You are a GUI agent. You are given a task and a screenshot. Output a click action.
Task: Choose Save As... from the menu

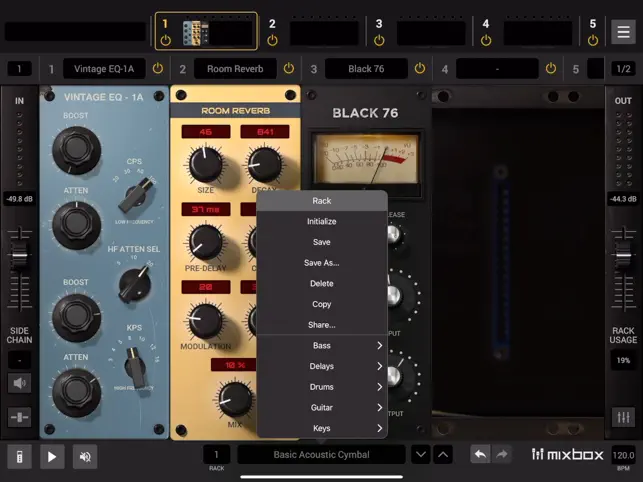(322, 263)
